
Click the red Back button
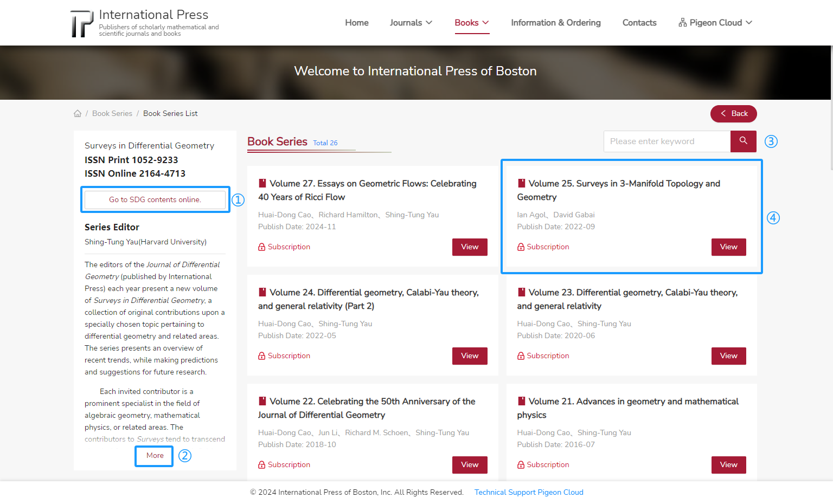734,114
